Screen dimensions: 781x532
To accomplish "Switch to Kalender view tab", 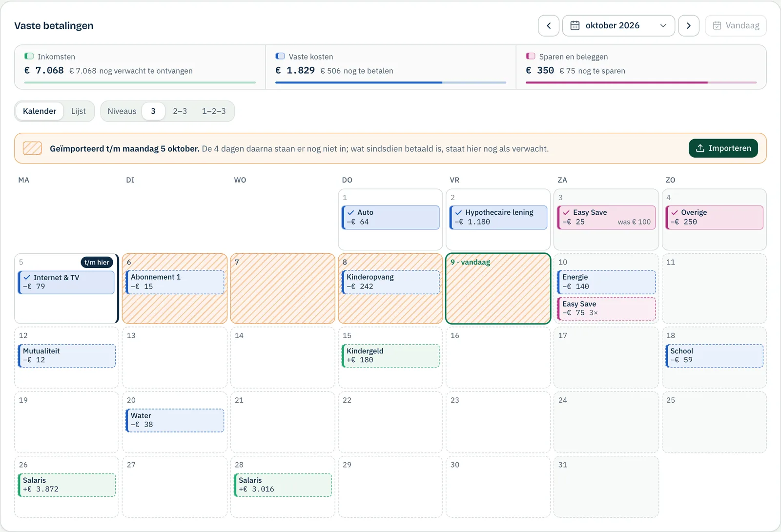I will click(x=40, y=111).
